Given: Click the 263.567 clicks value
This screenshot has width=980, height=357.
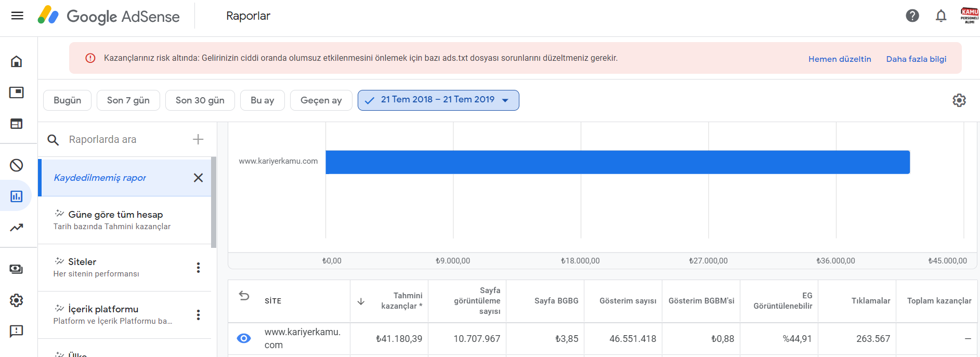Looking at the screenshot, I should 873,339.
